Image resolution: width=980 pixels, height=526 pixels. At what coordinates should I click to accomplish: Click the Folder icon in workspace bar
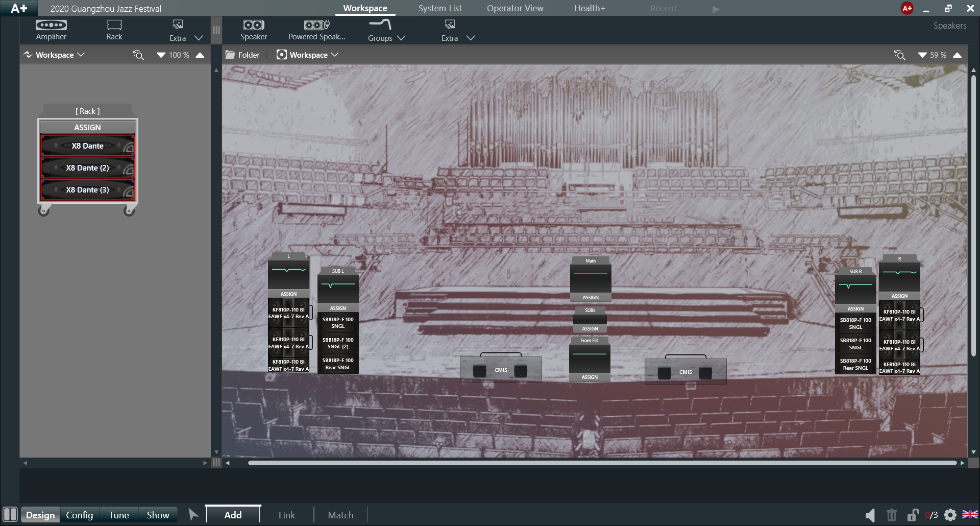pos(230,55)
